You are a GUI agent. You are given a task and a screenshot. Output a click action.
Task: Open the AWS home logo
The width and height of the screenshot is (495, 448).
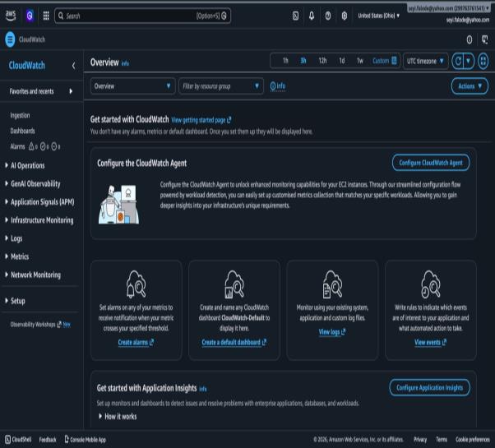[x=11, y=15]
